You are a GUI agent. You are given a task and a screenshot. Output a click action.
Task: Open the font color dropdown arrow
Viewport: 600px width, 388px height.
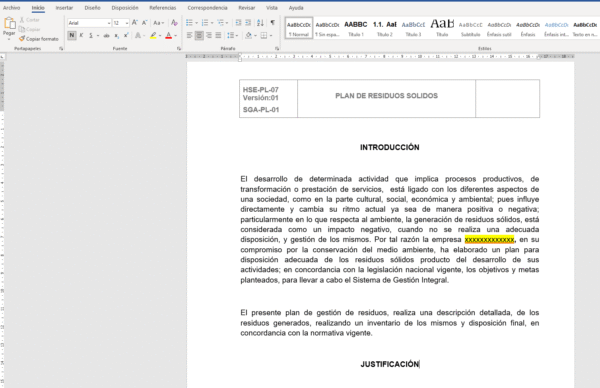pyautogui.click(x=176, y=36)
